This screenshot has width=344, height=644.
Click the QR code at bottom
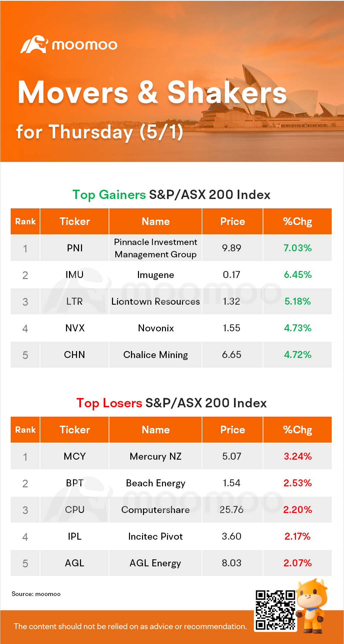275,610
